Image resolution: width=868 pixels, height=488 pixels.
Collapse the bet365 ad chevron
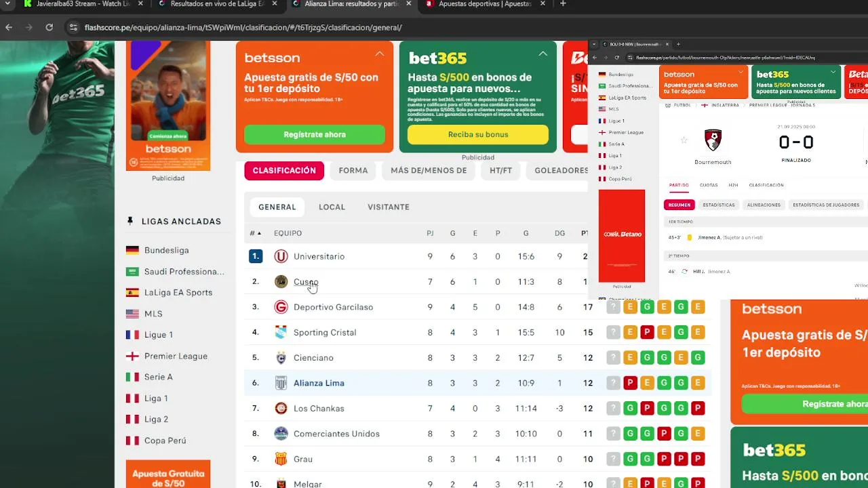[543, 54]
